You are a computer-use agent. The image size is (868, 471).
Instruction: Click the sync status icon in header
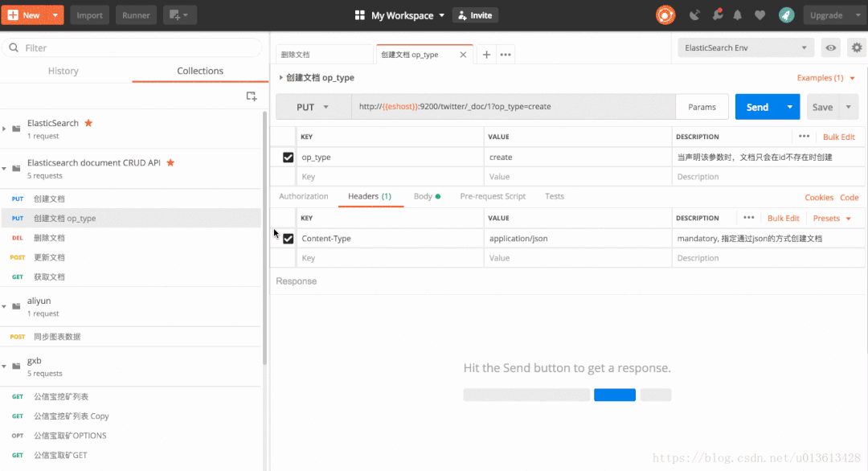[x=665, y=15]
